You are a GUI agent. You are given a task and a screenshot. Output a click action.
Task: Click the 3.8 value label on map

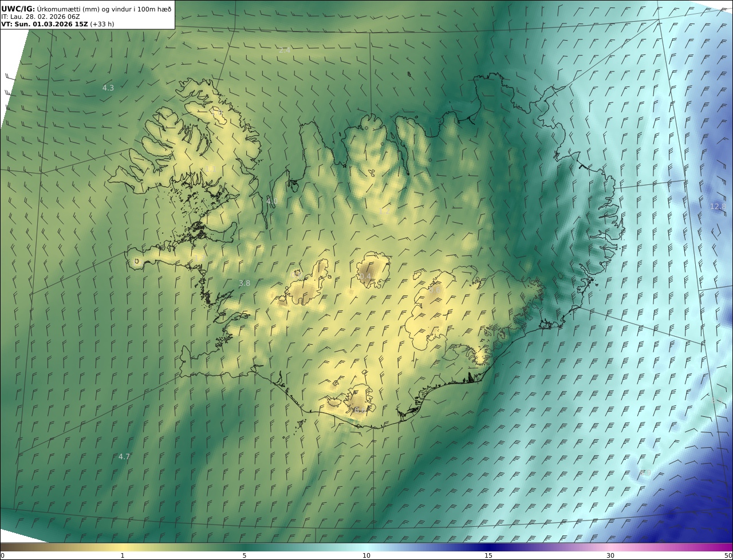pyautogui.click(x=245, y=283)
